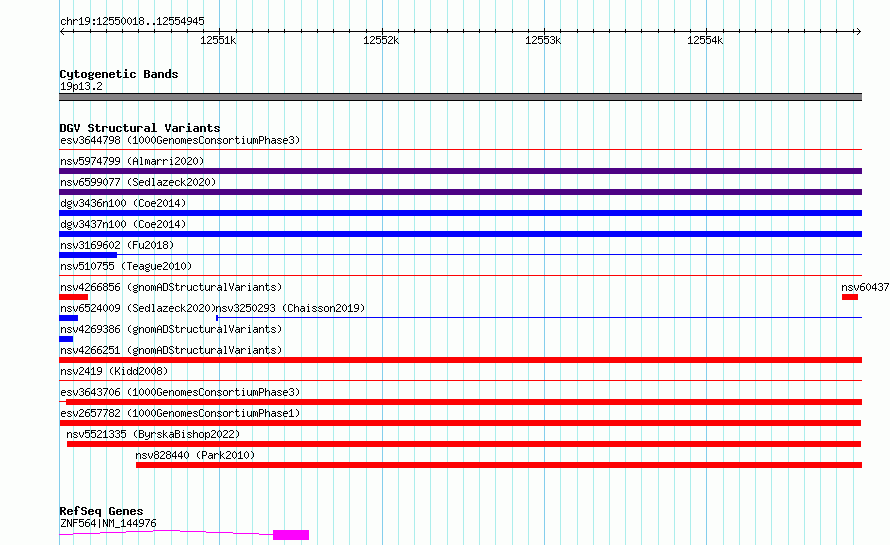Click the esv3644798 1000GenomesConsortiumPhase3 variant label
The width and height of the screenshot is (890, 545).
click(180, 140)
